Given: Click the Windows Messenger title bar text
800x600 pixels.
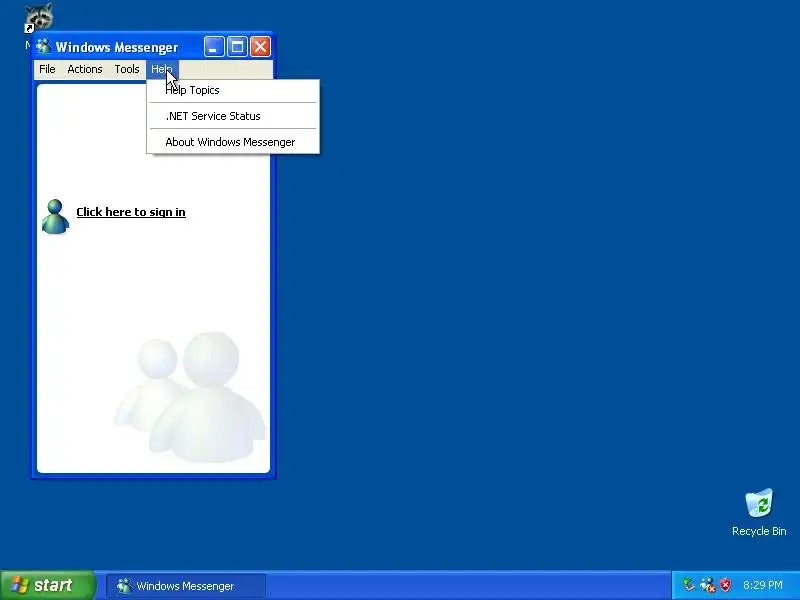Looking at the screenshot, I should (117, 47).
